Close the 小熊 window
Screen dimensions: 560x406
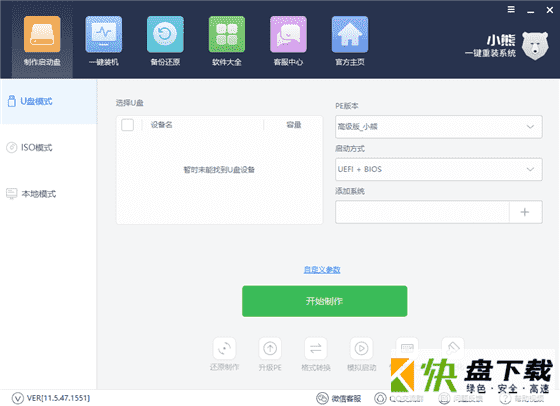pyautogui.click(x=550, y=10)
